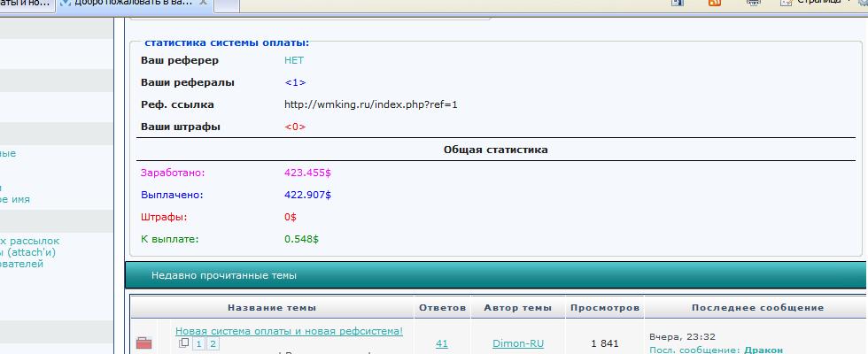
Task: Open author Dimon-RU profile
Action: 517,343
